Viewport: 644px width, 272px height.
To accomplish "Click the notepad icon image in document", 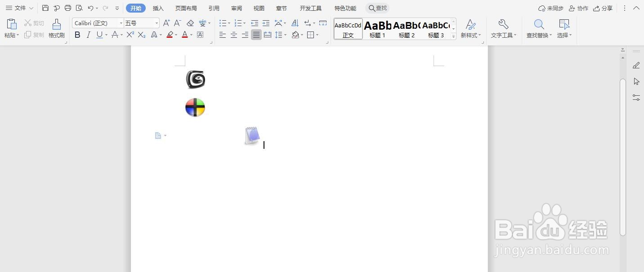I will point(252,135).
